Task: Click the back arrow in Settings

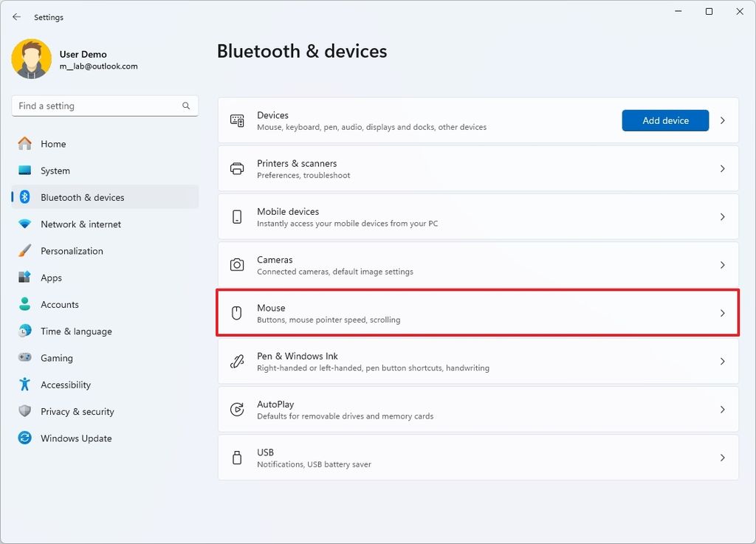Action: pyautogui.click(x=16, y=16)
